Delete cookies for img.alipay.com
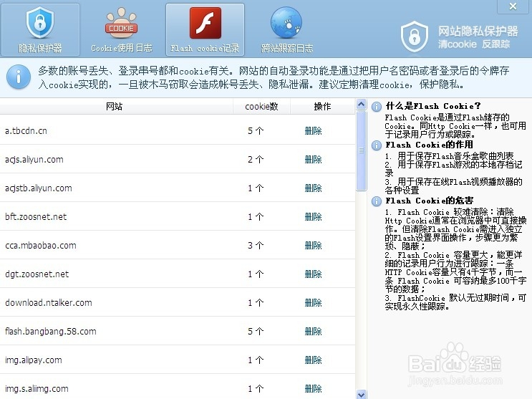This screenshot has height=399, width=532. [x=313, y=360]
